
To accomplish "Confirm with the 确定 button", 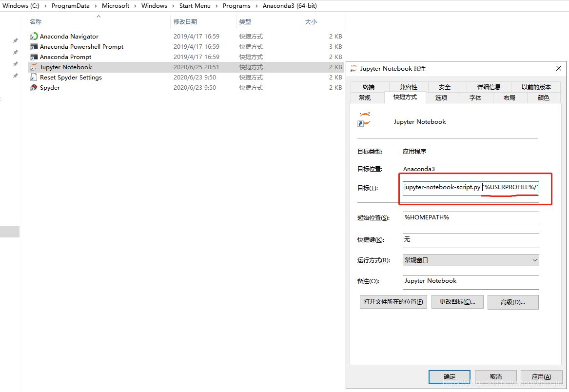I will (449, 377).
